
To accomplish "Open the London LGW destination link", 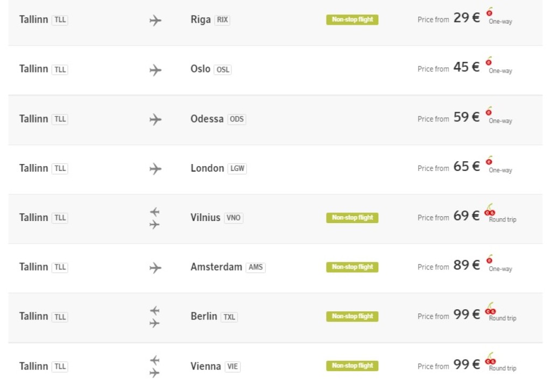I will 218,168.
